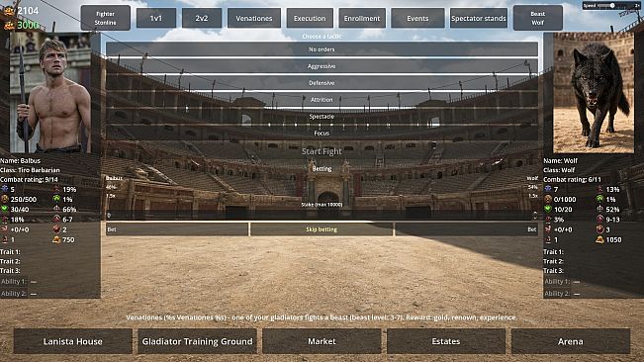Open the Market screen
644x362 pixels.
point(322,341)
